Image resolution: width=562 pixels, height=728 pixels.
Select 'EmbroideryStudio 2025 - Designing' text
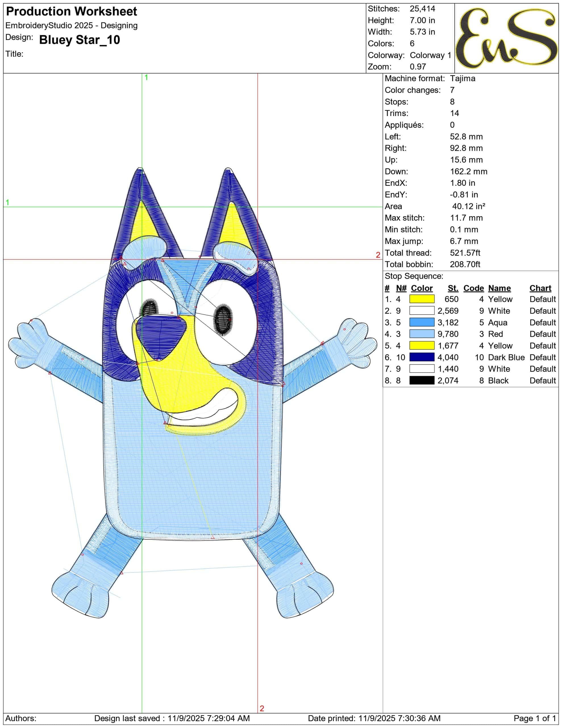72,26
